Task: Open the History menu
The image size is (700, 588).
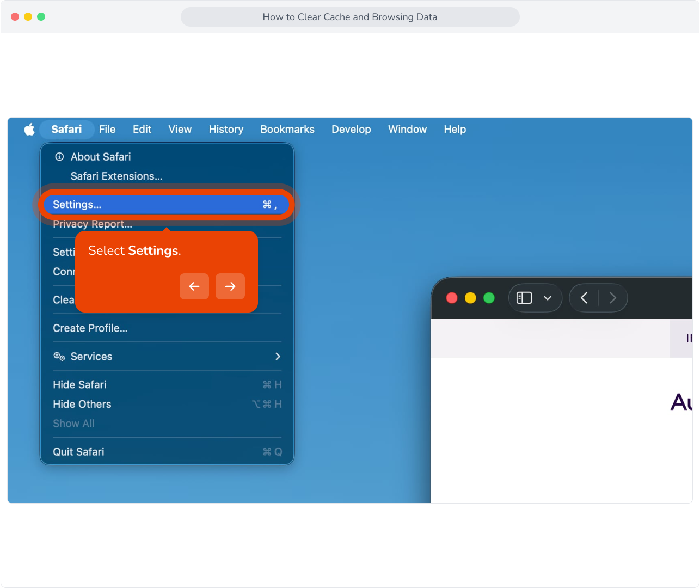Action: (226, 129)
